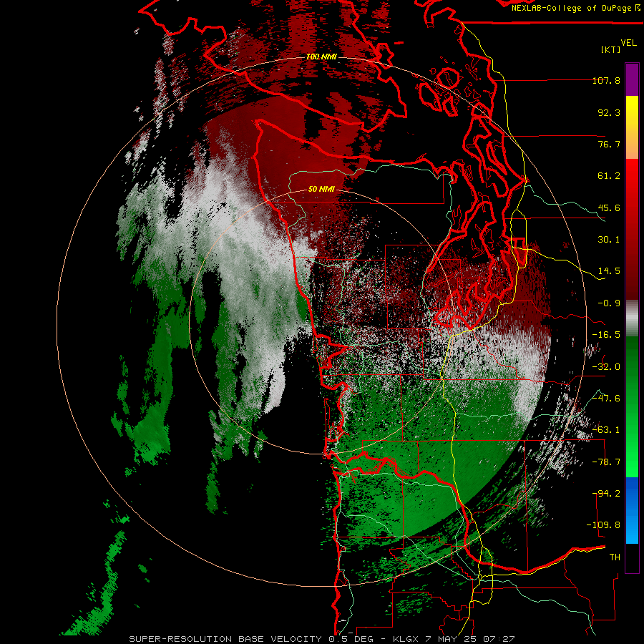Screen dimensions: 644x644
Task: Select the 30.1 velocity scale value
Action: point(609,240)
